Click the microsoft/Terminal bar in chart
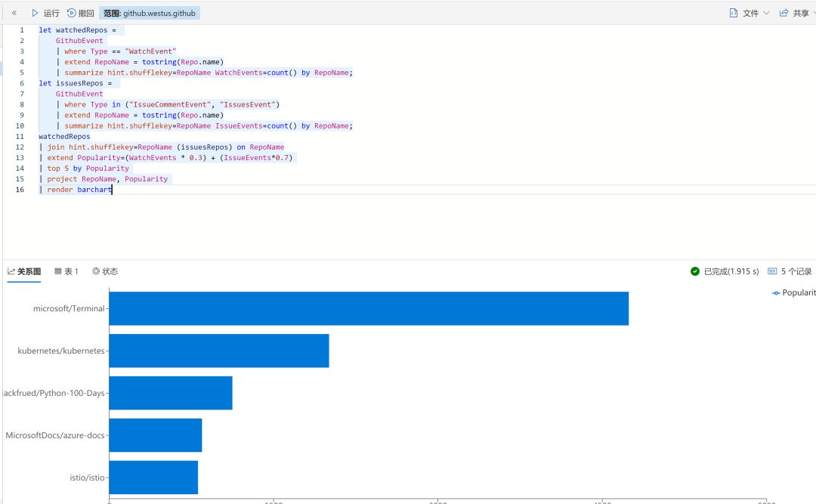 [369, 308]
